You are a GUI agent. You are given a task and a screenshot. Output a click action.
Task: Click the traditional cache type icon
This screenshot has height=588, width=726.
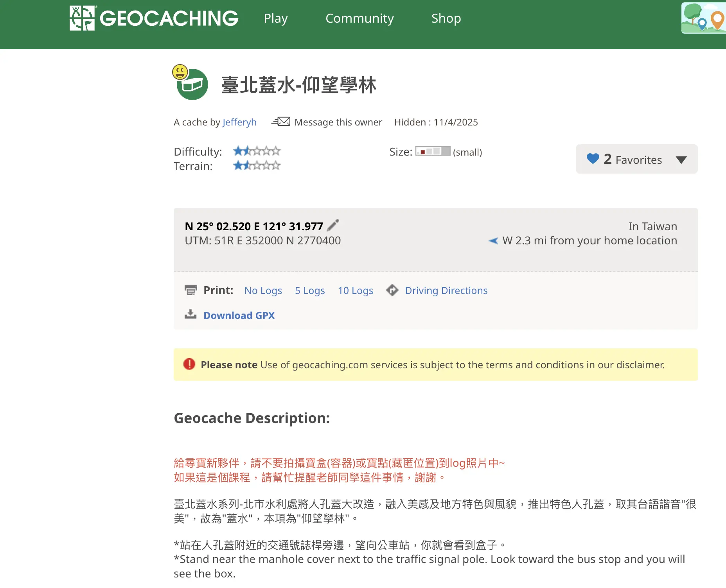(x=192, y=84)
